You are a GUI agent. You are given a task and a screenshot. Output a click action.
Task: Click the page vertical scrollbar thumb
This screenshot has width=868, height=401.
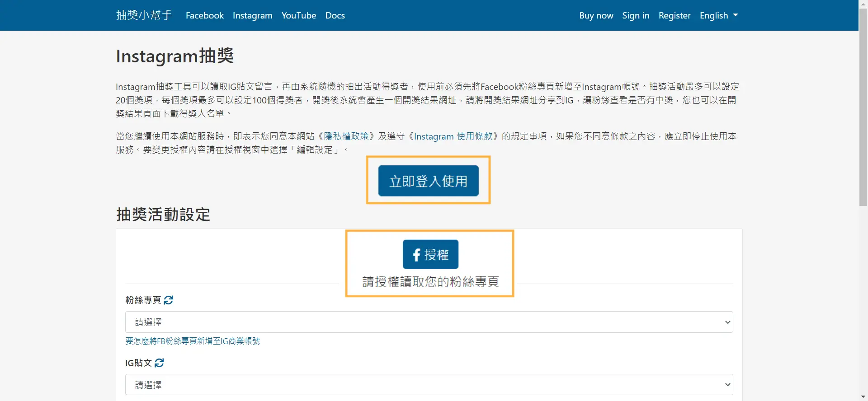click(x=863, y=107)
